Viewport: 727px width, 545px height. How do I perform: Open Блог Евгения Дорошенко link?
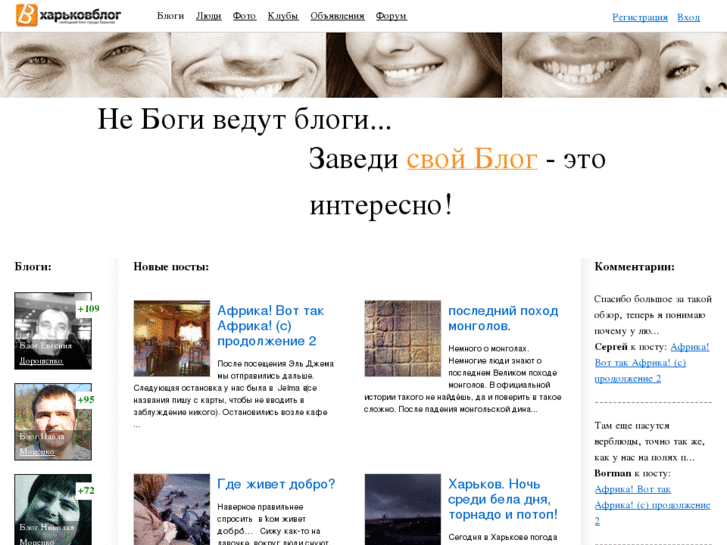click(45, 353)
